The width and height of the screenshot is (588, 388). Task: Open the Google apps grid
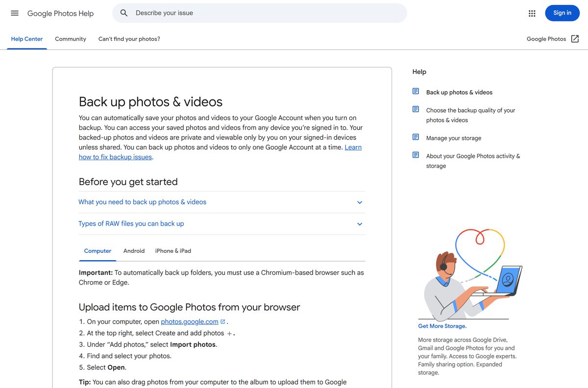click(532, 13)
